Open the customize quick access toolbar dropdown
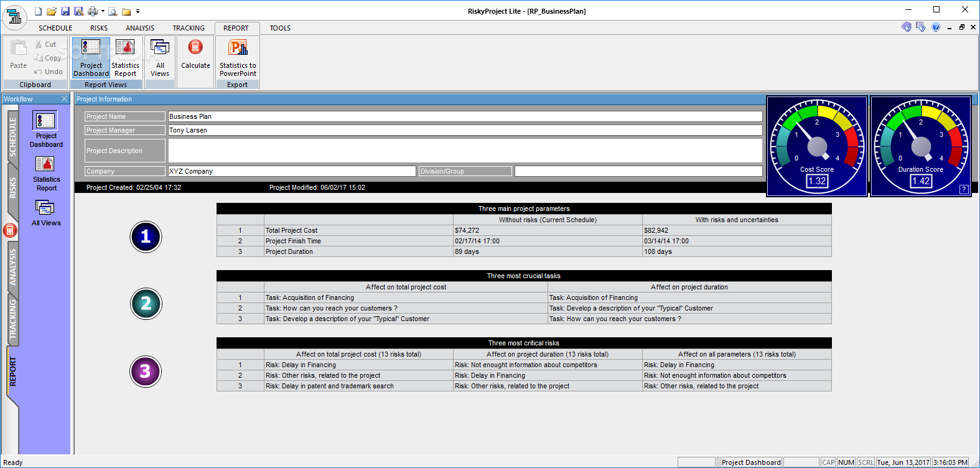This screenshot has height=468, width=980. click(x=138, y=11)
